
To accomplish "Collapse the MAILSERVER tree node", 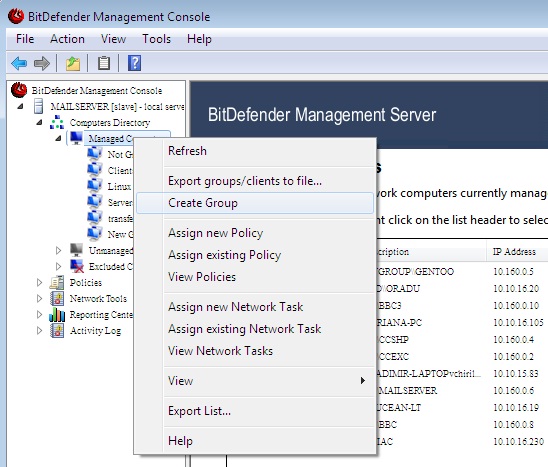I will tap(21, 106).
